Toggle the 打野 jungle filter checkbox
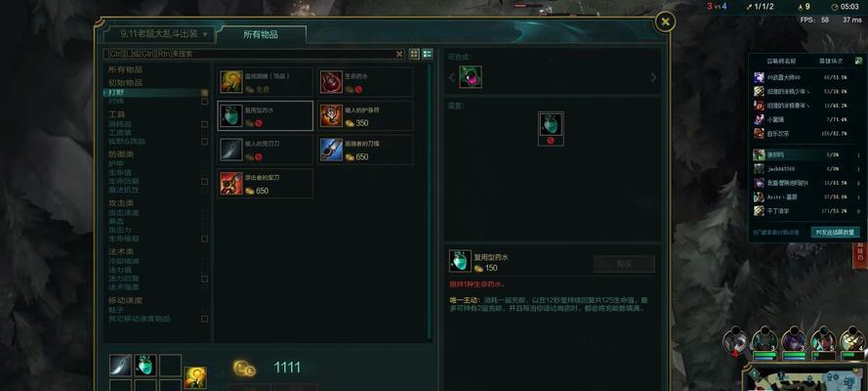868x391 pixels. coord(205,93)
